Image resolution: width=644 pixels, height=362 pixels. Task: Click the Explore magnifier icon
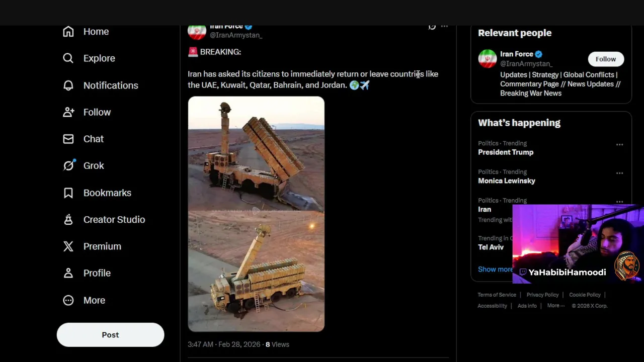tap(68, 58)
